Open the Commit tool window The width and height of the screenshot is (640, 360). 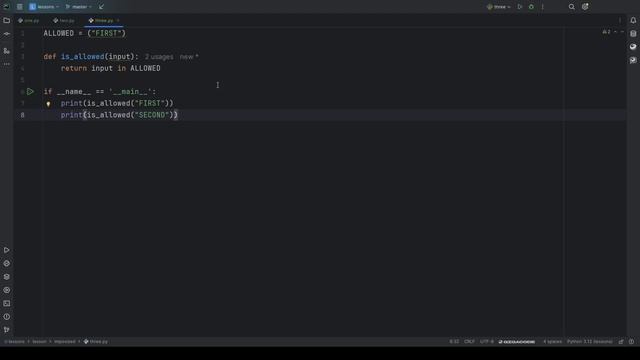7,34
